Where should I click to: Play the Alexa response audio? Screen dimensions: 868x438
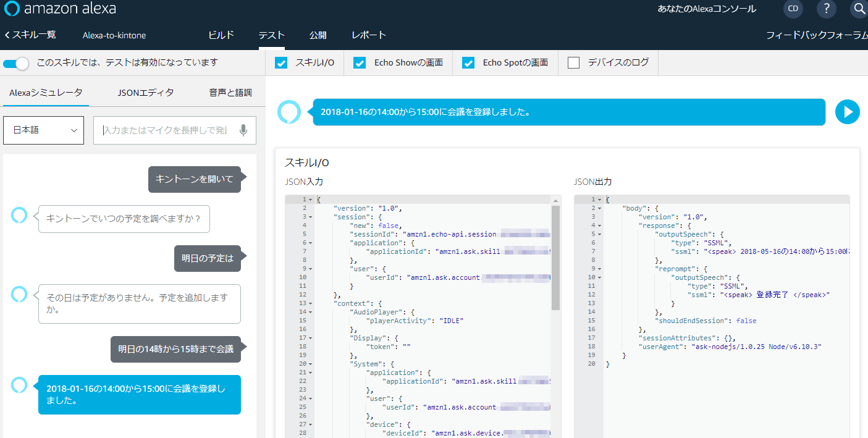tap(848, 112)
